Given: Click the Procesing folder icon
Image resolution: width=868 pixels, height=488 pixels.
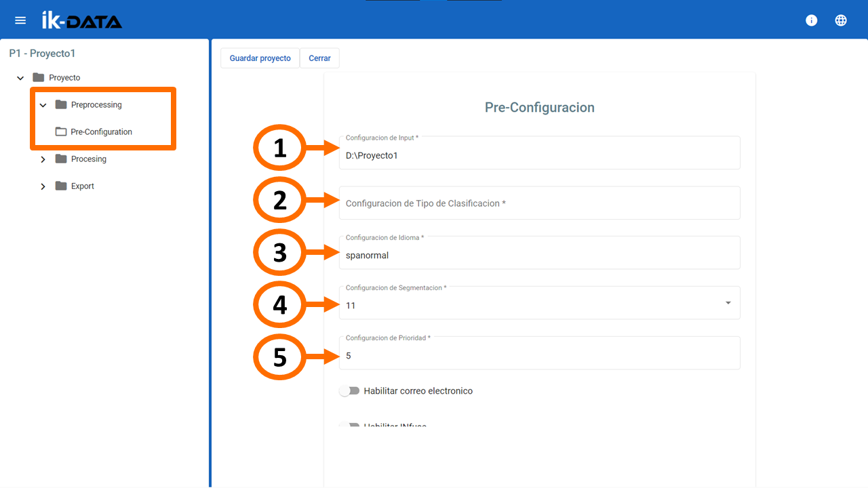Looking at the screenshot, I should pyautogui.click(x=61, y=159).
